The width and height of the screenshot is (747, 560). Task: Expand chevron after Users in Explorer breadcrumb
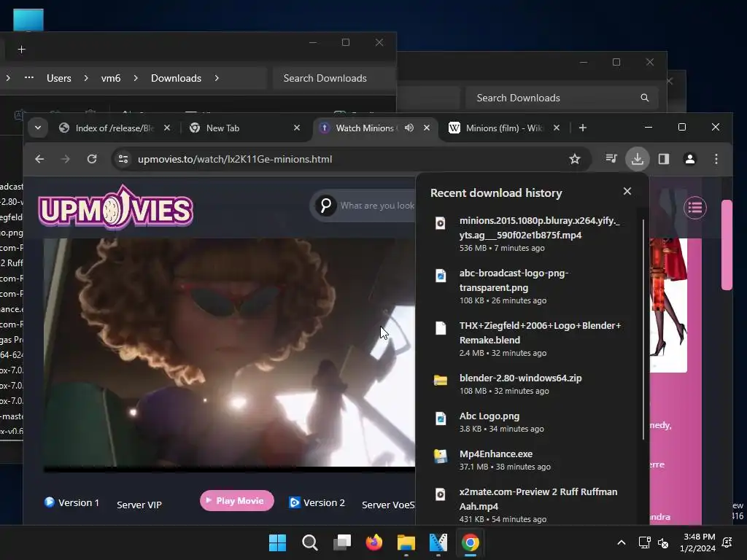(86, 78)
